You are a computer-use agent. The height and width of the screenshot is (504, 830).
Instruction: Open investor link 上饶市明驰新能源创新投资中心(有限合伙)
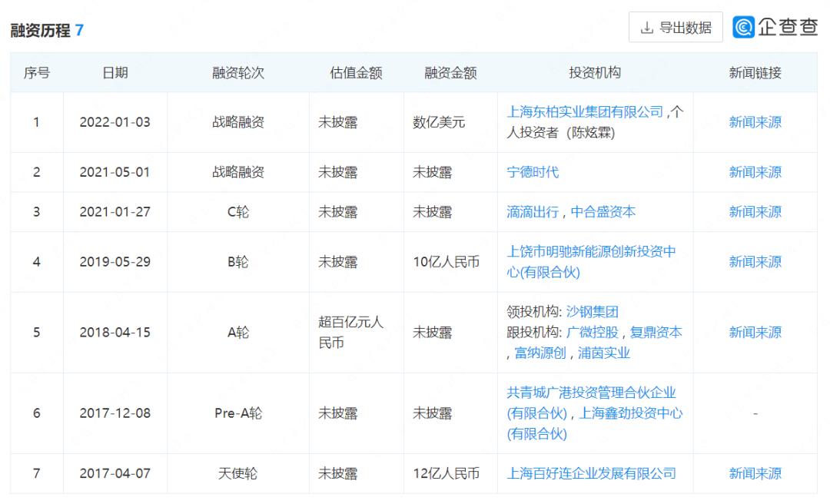[591, 261]
